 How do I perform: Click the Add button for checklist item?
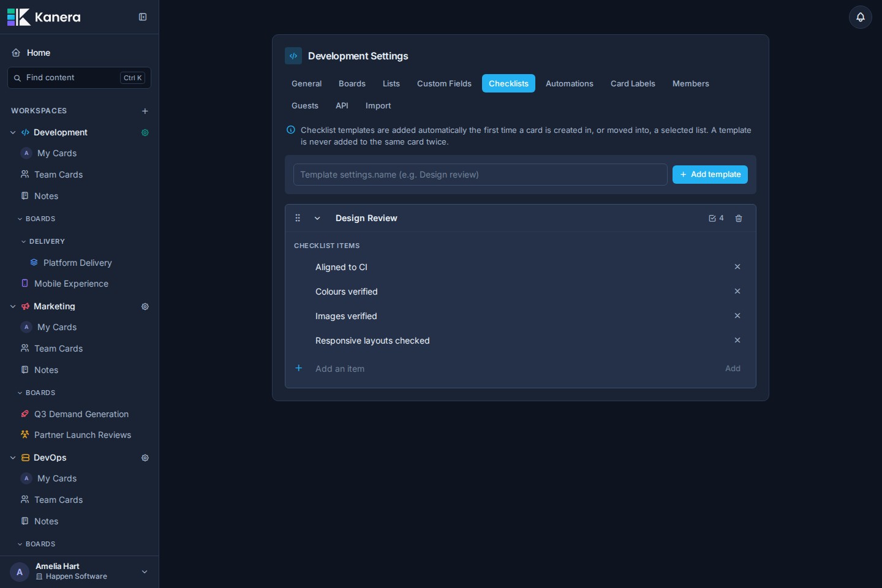pyautogui.click(x=733, y=368)
